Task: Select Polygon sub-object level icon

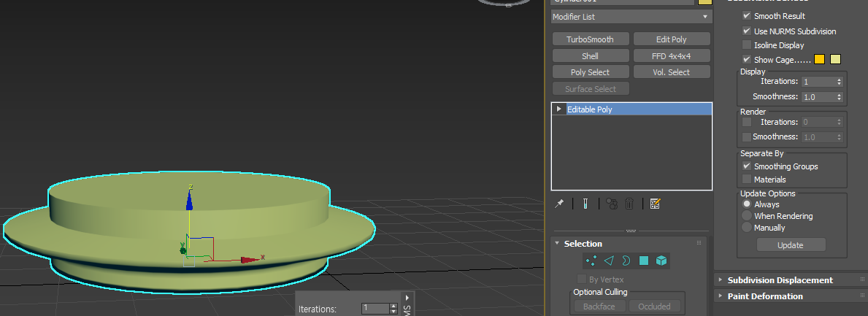Action: (x=643, y=261)
